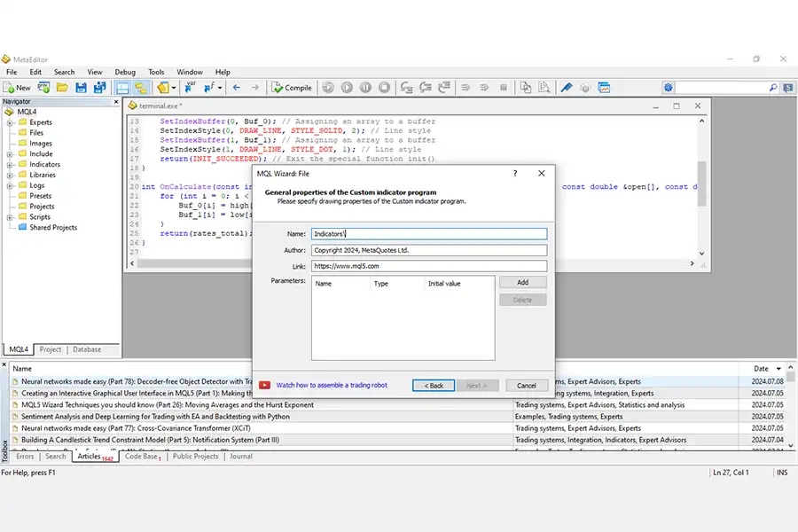
Task: Click the overlapping documents toolbar icon
Action: coord(525,88)
